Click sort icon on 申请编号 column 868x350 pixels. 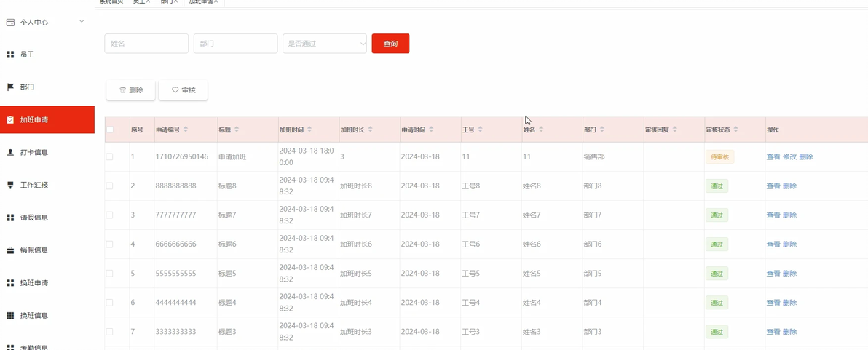(186, 130)
